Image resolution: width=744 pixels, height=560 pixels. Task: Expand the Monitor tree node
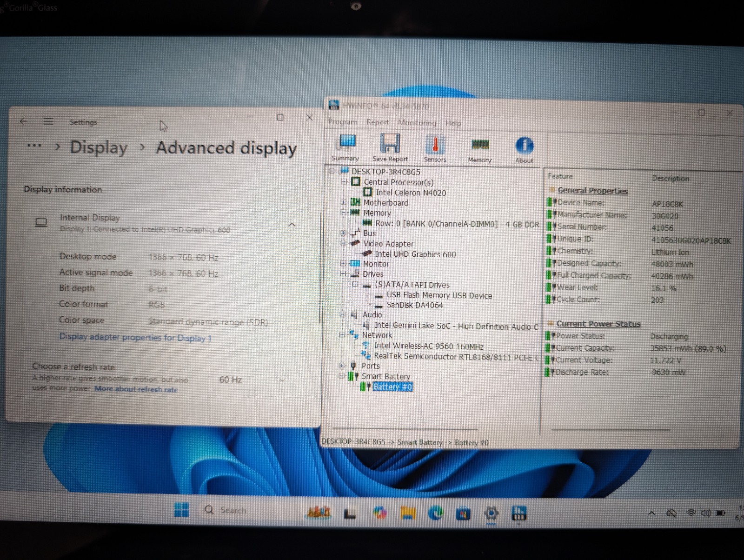pos(343,264)
